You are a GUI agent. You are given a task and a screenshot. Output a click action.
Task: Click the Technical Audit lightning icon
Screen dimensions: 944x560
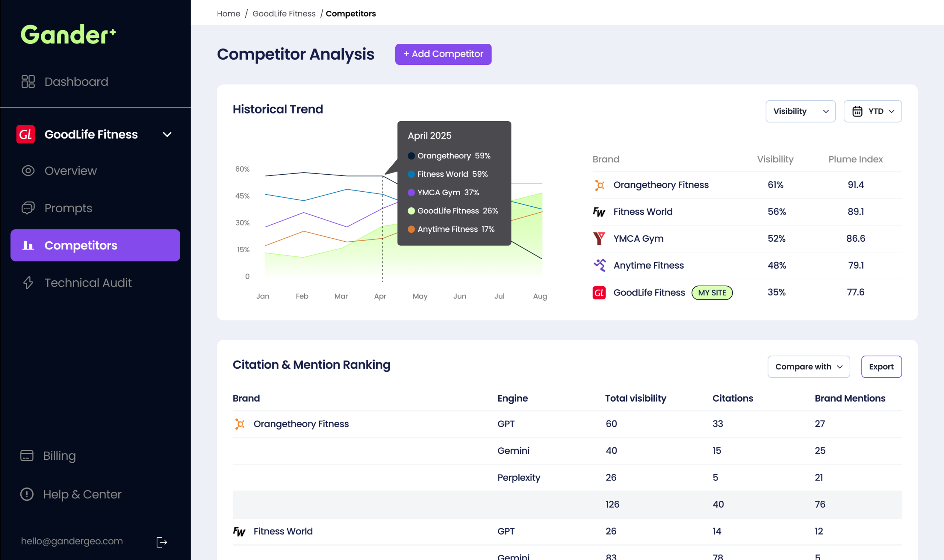point(28,283)
